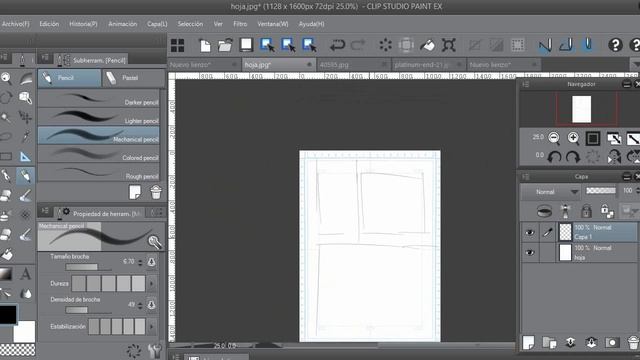This screenshot has height=360, width=640.
Task: Switch to the 40585.jpg document tab
Action: click(x=353, y=64)
